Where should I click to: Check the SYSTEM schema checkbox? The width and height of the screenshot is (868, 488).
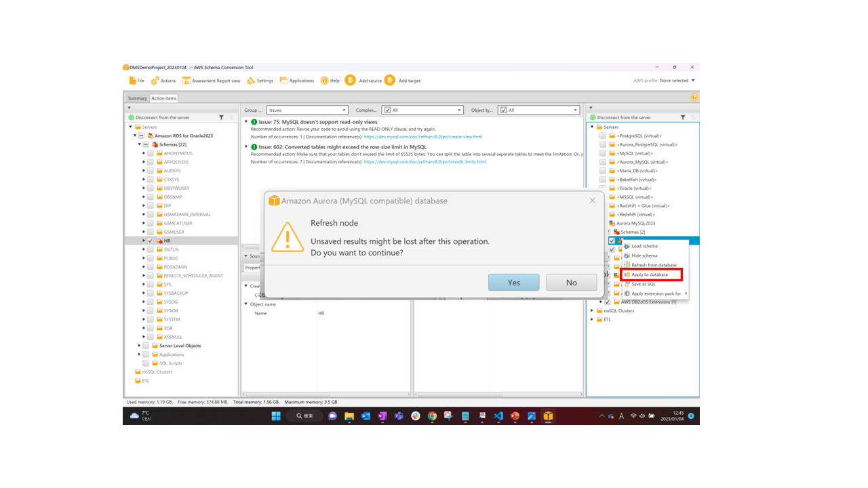[150, 319]
